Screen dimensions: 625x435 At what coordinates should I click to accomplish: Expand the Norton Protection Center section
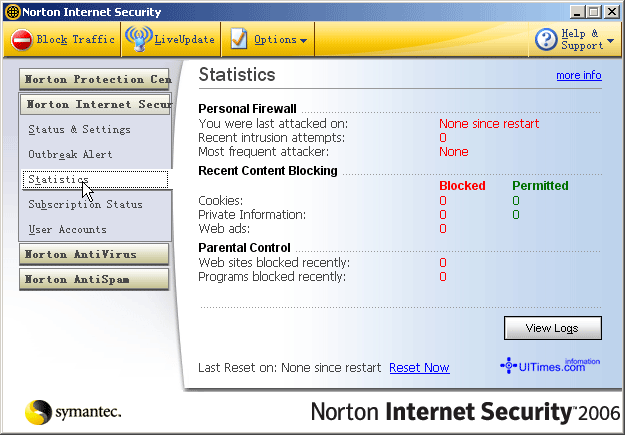point(94,79)
